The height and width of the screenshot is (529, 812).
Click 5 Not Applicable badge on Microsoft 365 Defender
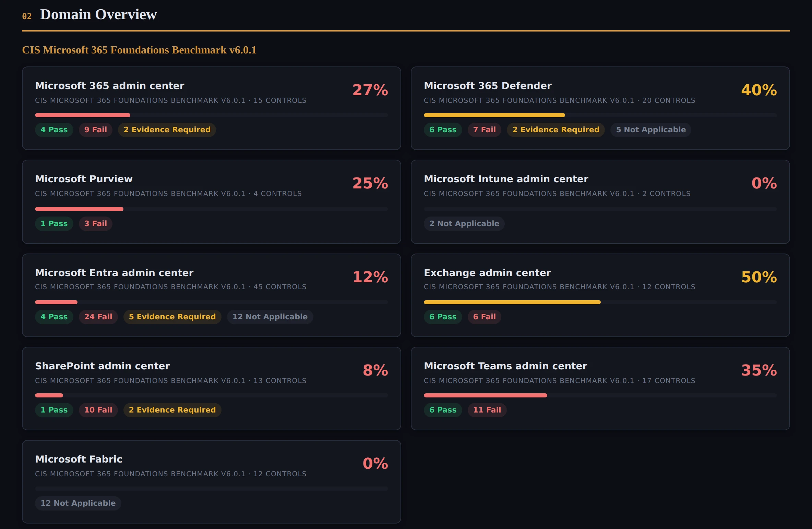650,130
